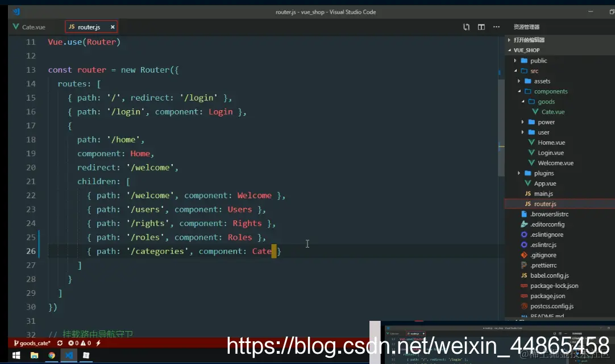Close the router.js tab
Screen dimensions: 615x364
(113, 27)
